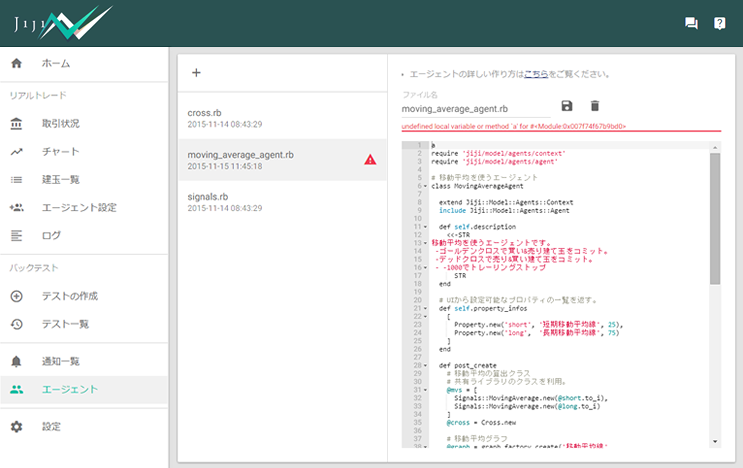The image size is (743, 468).
Task: Click the home icon beside ホーム
Action: [17, 63]
